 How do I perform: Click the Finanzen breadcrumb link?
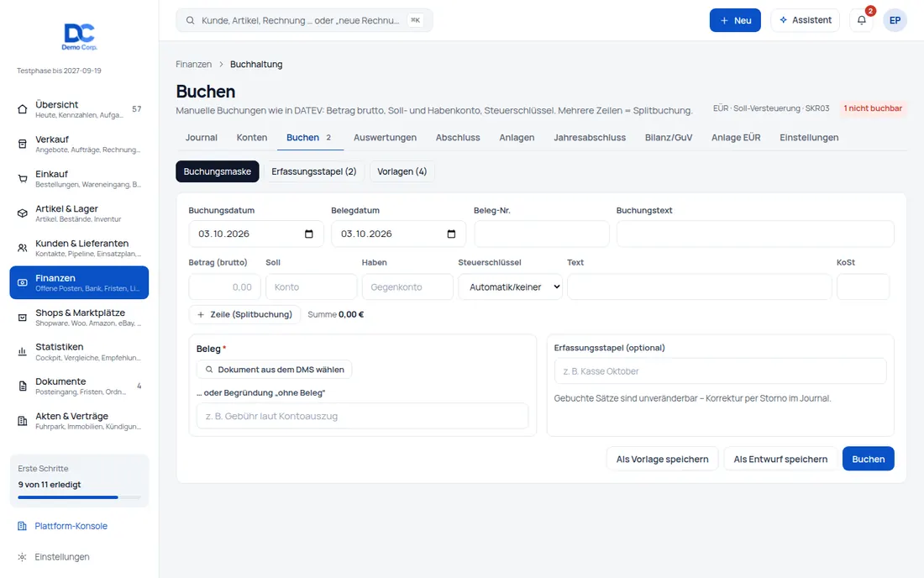pyautogui.click(x=193, y=64)
